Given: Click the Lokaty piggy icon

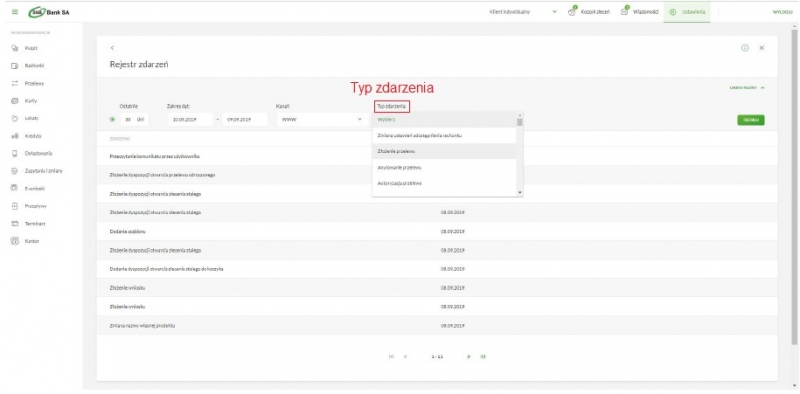Looking at the screenshot, I should pyautogui.click(x=14, y=118).
